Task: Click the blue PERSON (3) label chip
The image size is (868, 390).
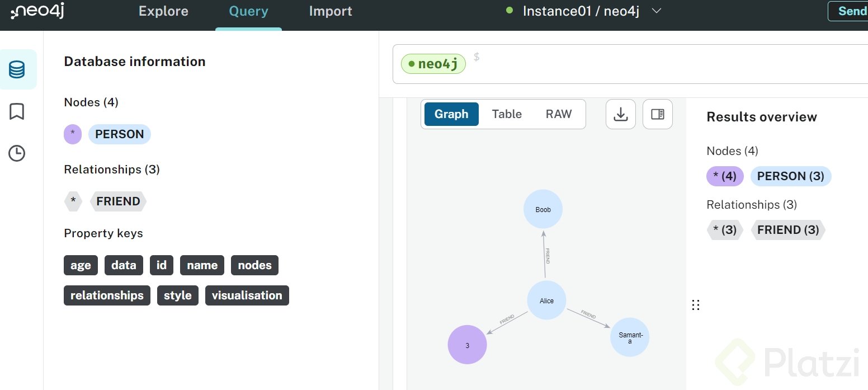Action: pos(790,176)
